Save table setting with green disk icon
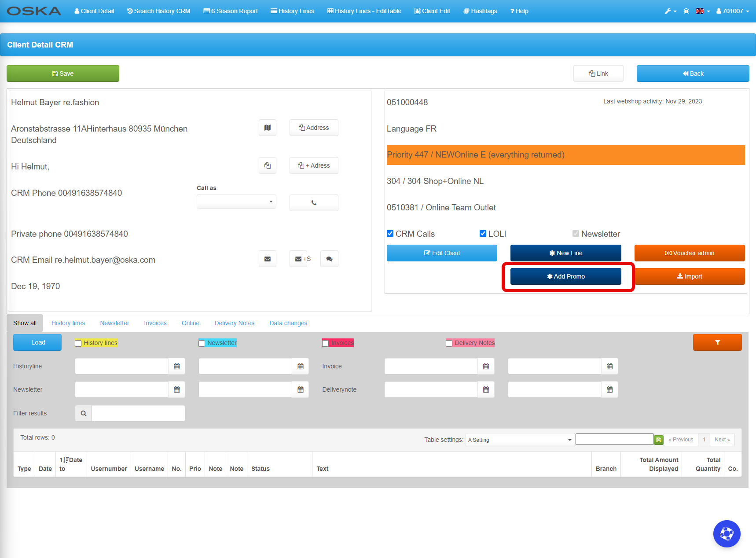The width and height of the screenshot is (756, 558). (x=659, y=440)
